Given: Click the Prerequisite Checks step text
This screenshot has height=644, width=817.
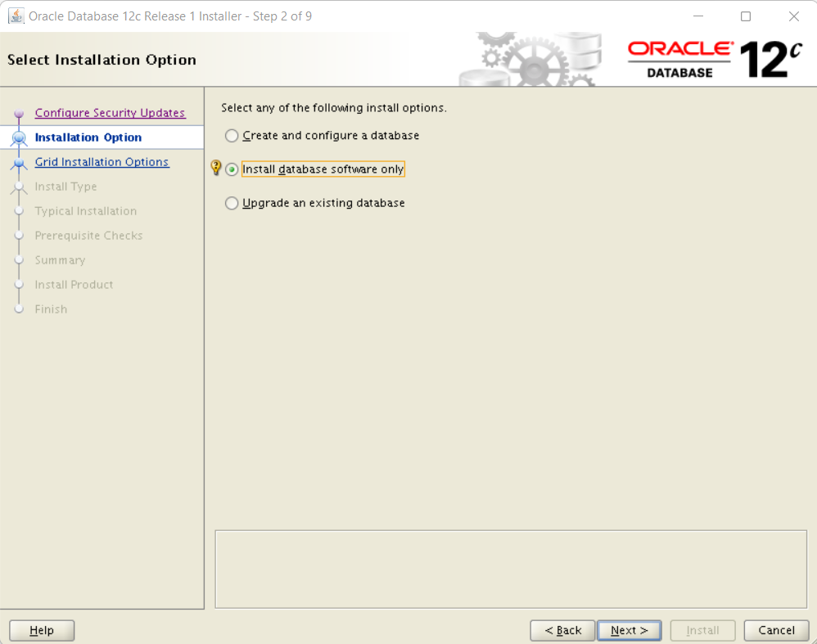Looking at the screenshot, I should click(x=88, y=236).
